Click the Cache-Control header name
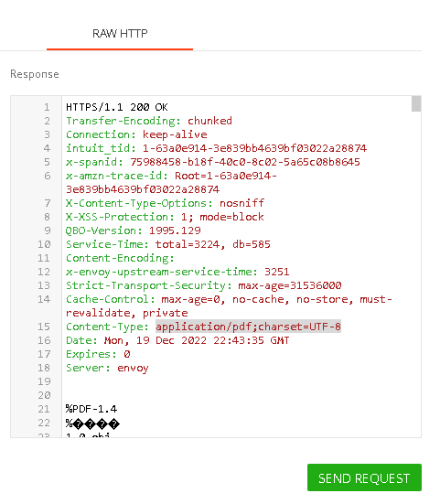 pyautogui.click(x=107, y=299)
